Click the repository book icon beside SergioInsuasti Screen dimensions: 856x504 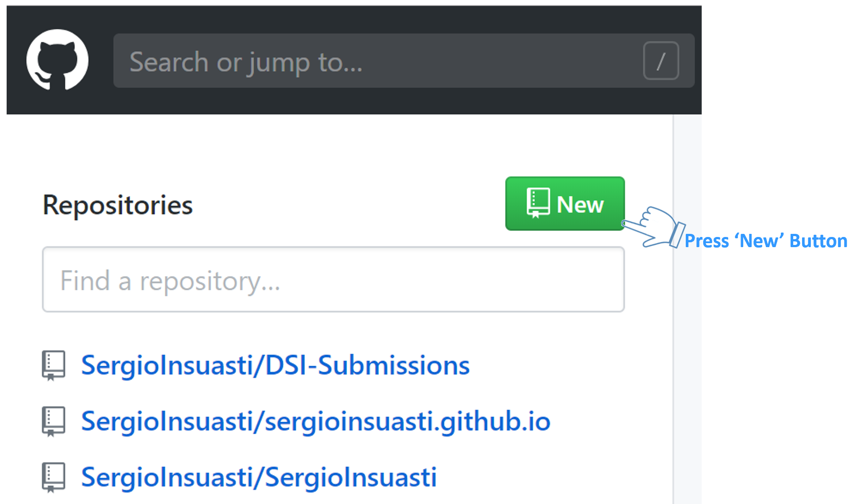(54, 477)
